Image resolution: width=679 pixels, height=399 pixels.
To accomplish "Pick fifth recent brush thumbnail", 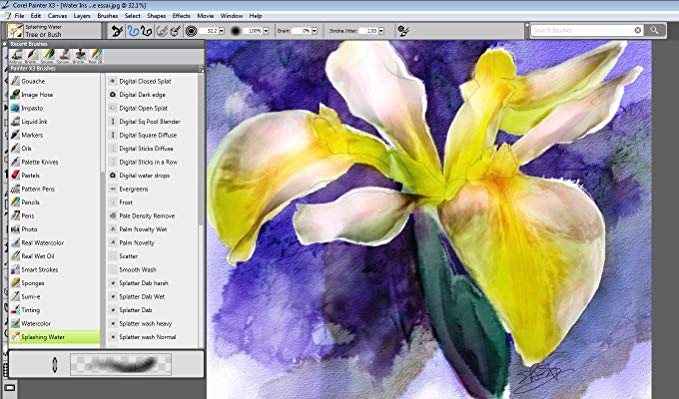I will tap(80, 55).
